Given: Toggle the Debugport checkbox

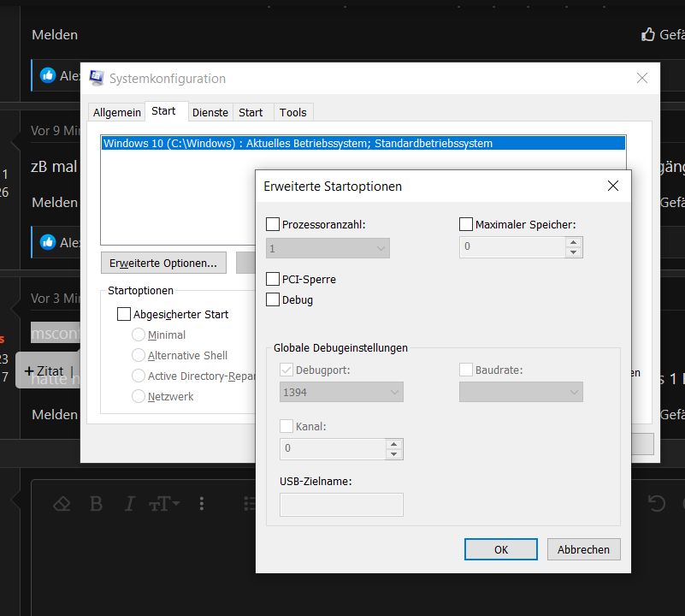Looking at the screenshot, I should [286, 370].
